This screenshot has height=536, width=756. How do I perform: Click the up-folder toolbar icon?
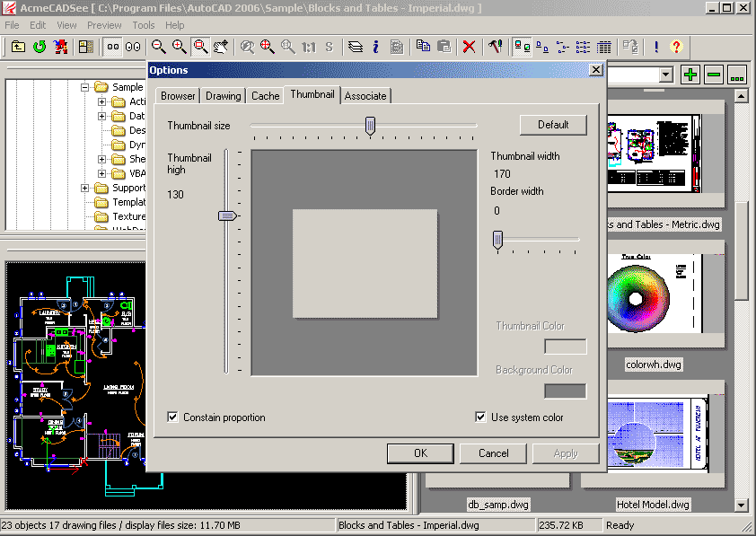click(18, 47)
